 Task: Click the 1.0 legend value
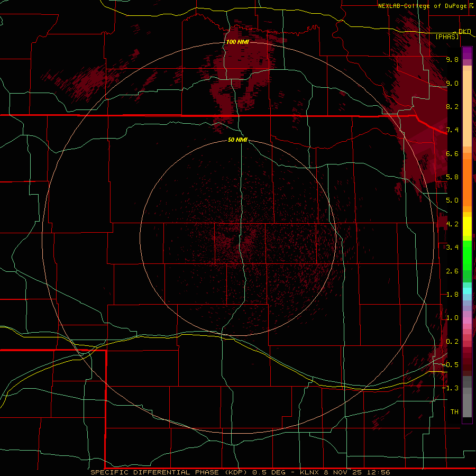(452, 318)
